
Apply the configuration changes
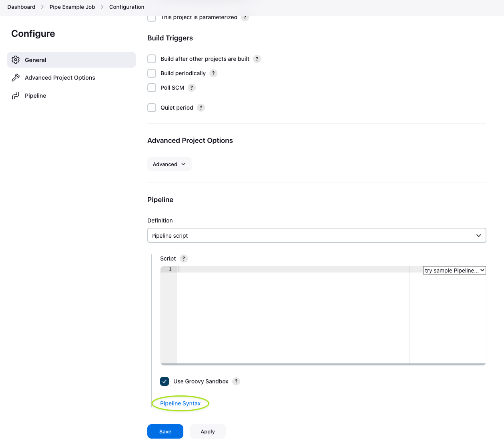[x=207, y=431]
